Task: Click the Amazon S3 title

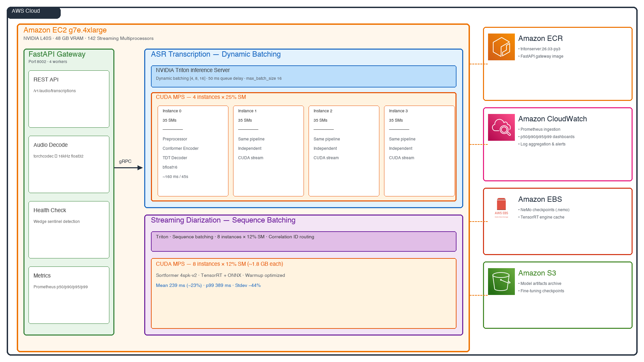Action: pyautogui.click(x=537, y=273)
